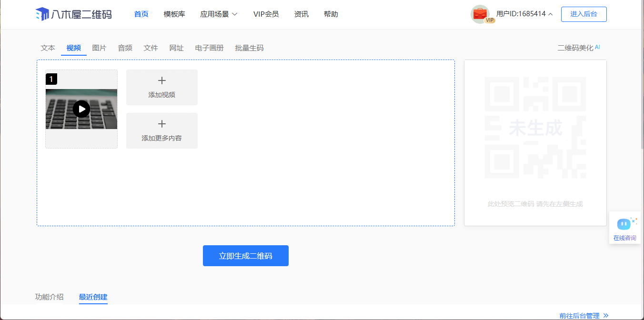Click the 立即生成二维码 button
The width and height of the screenshot is (644, 320).
246,256
